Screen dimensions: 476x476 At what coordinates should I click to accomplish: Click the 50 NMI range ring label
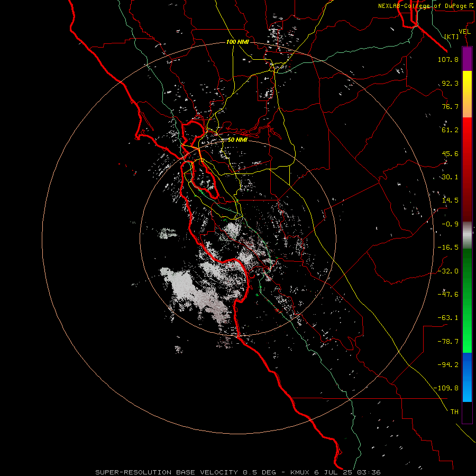[x=237, y=140]
